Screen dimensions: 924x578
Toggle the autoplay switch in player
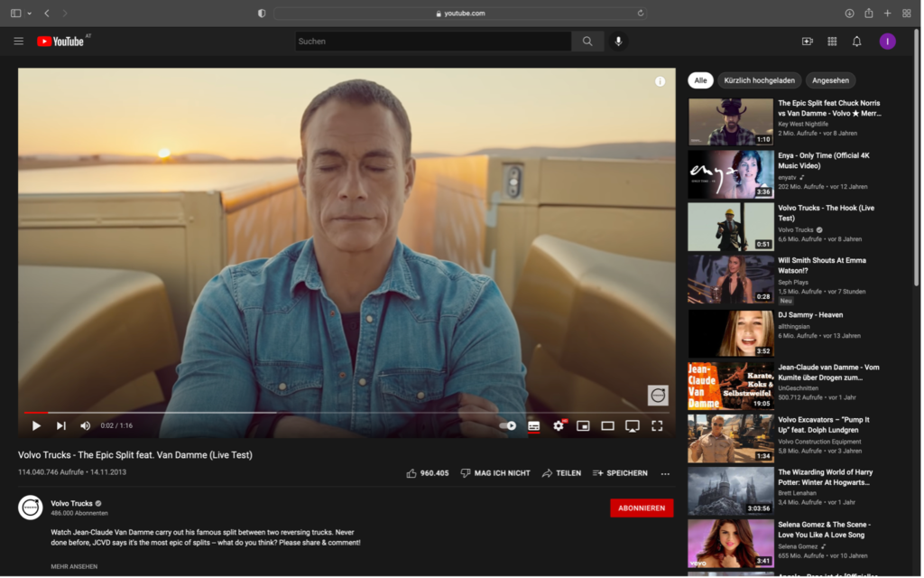[508, 426]
